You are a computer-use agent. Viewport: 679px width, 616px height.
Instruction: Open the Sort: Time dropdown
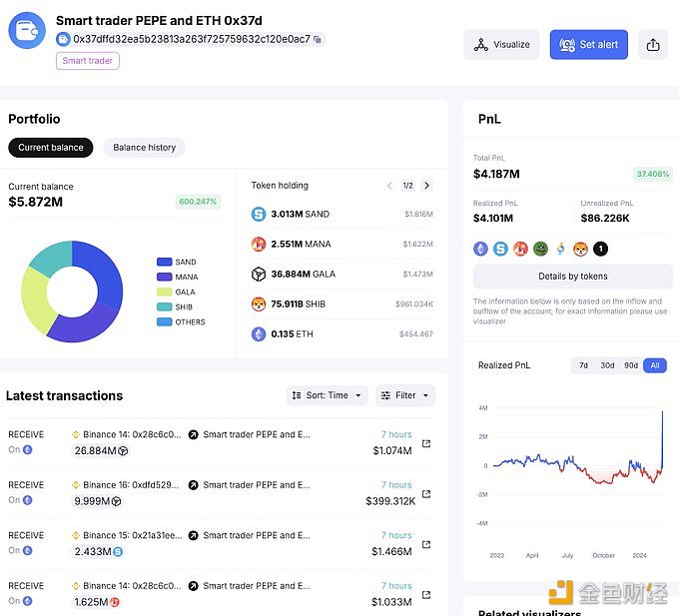(x=327, y=395)
